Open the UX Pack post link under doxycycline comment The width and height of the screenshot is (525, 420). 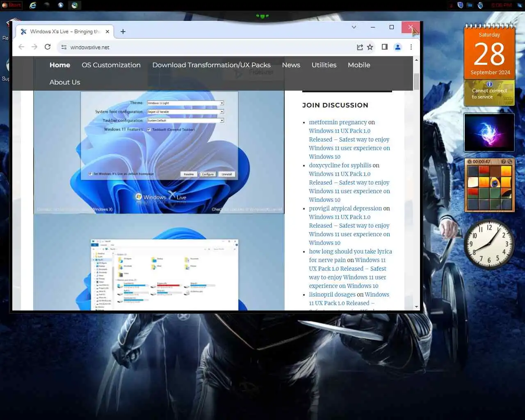349,187
